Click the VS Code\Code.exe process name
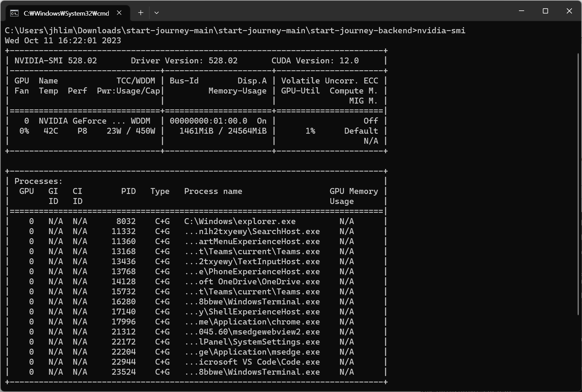The image size is (582, 392). (252, 362)
